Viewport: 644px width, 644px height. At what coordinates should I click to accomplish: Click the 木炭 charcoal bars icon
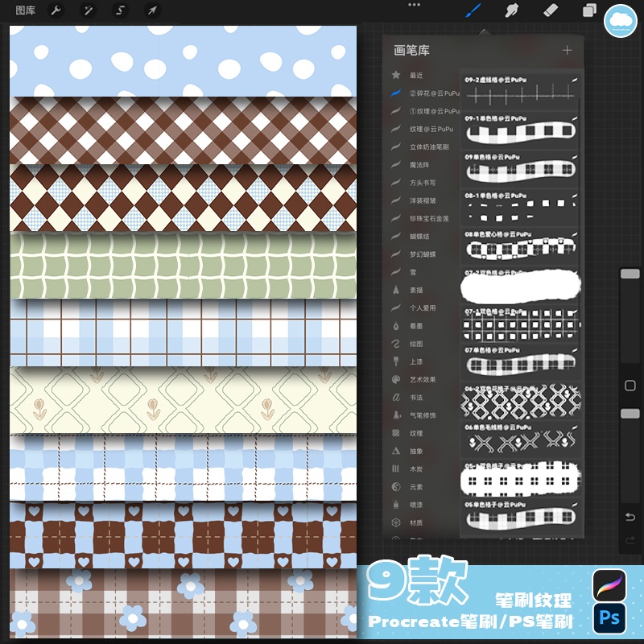coord(396,469)
